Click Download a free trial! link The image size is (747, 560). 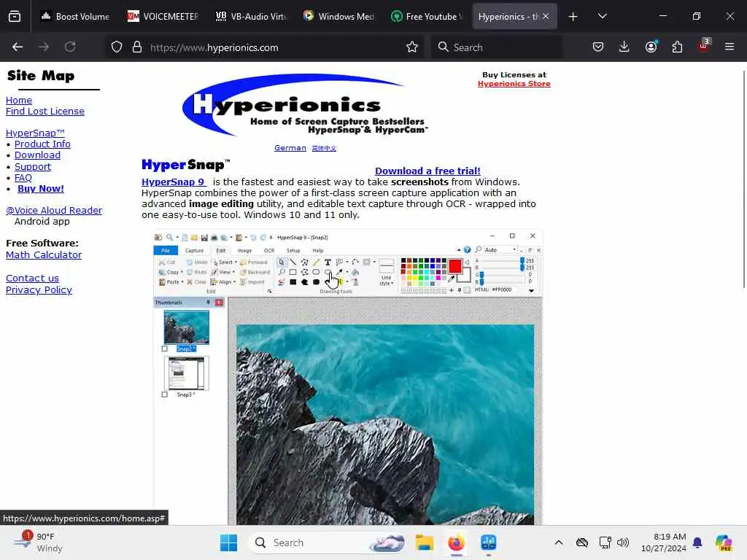pos(427,171)
